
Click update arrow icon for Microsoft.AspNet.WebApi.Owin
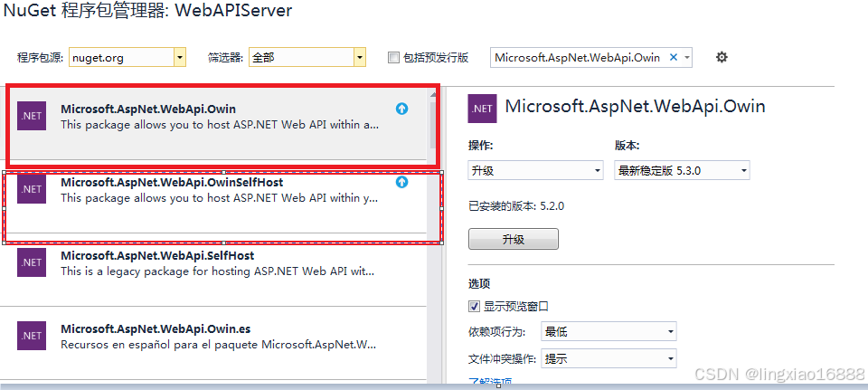pyautogui.click(x=401, y=109)
